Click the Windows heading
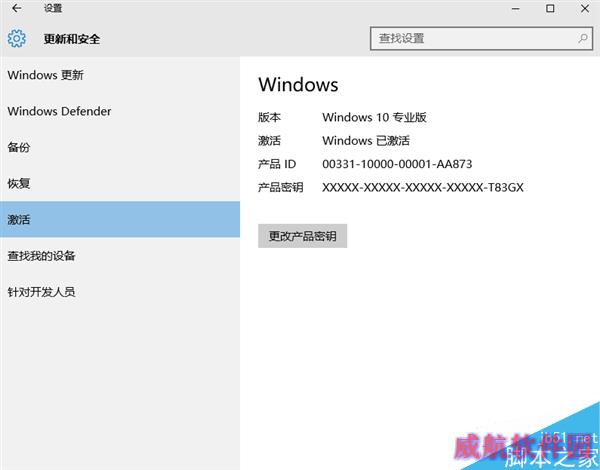The image size is (600, 470). [x=298, y=84]
